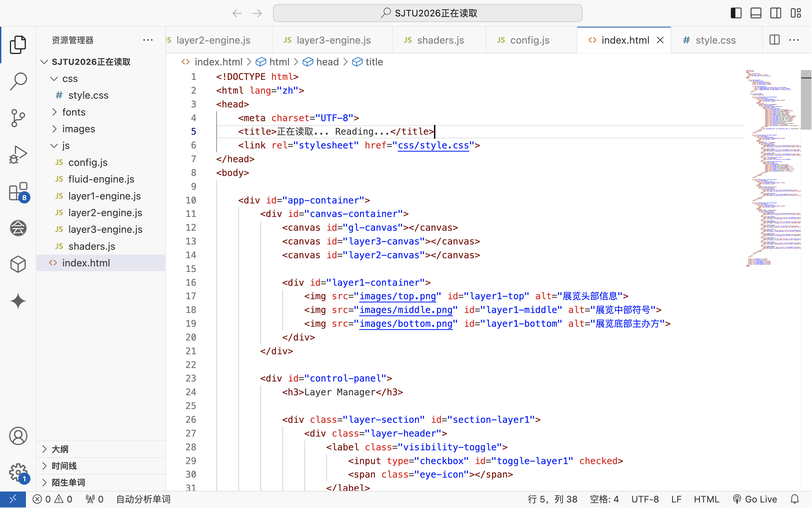812x508 pixels.
Task: Open the Search view icon
Action: (18, 81)
